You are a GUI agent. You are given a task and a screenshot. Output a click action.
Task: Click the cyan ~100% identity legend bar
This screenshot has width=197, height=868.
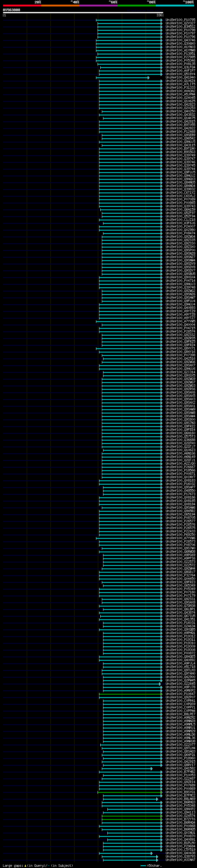(175, 6)
